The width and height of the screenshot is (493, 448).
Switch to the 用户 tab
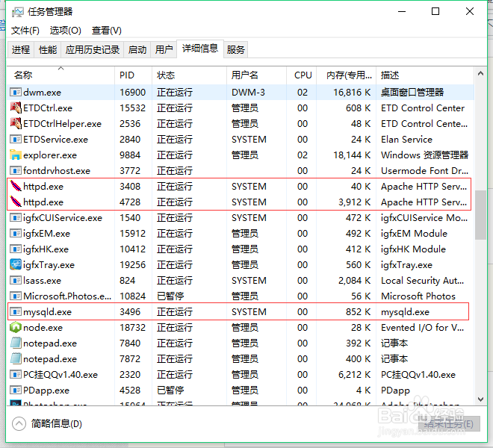(164, 50)
